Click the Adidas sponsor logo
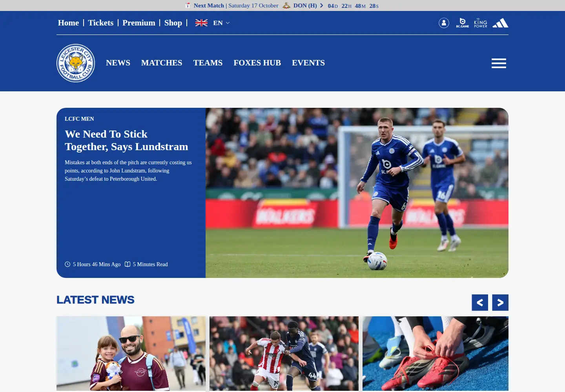This screenshot has height=392, width=565. point(500,23)
